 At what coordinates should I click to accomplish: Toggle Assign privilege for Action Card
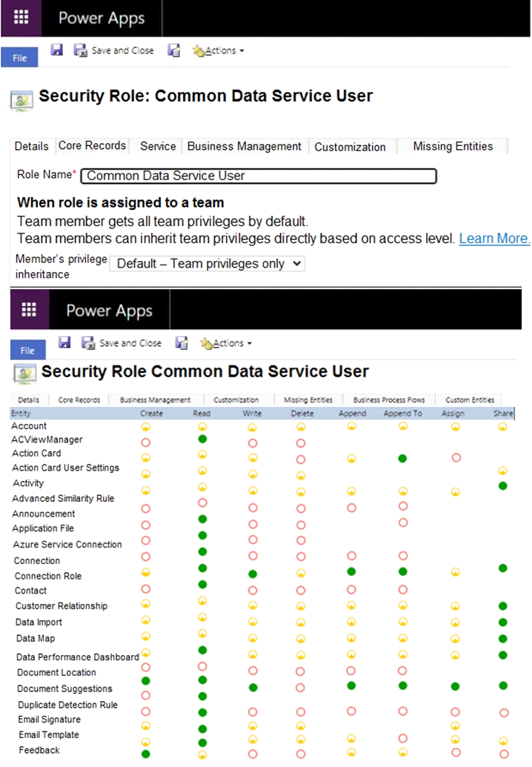pos(456,457)
